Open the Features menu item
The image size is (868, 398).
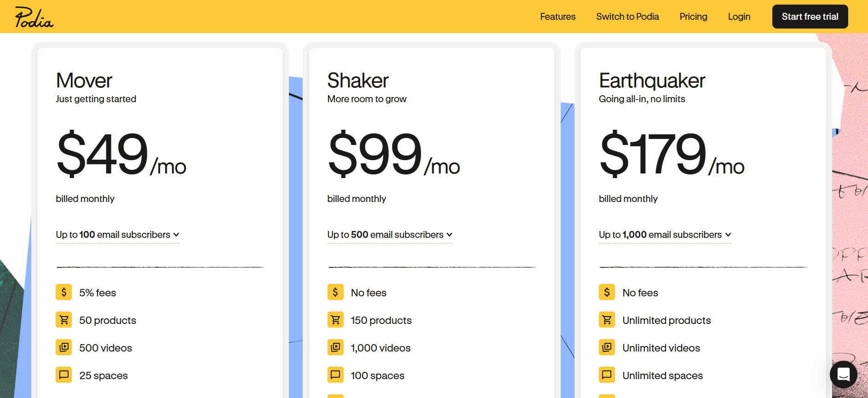(558, 17)
